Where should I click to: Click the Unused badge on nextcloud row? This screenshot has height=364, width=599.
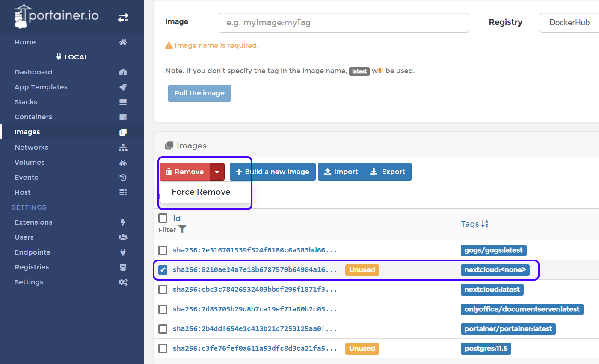[362, 270]
